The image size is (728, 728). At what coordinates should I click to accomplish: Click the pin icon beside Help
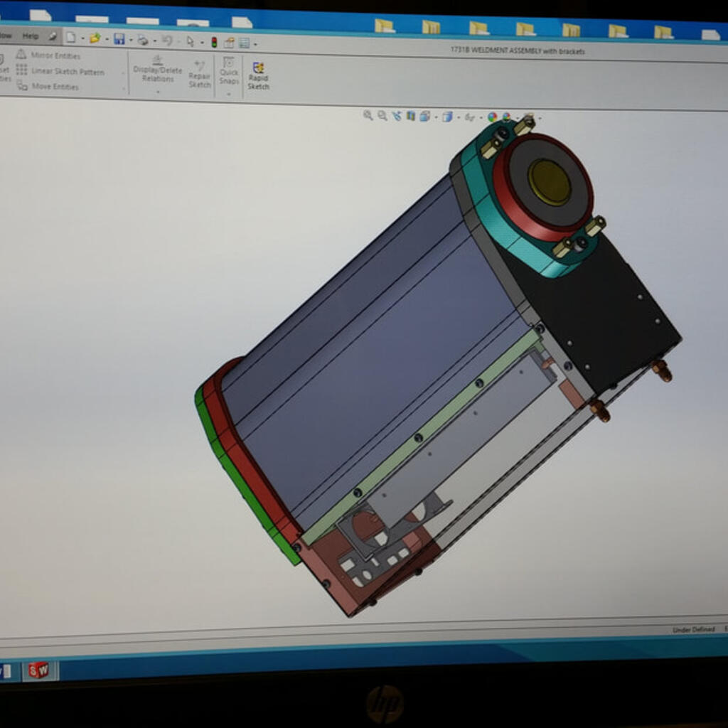pyautogui.click(x=53, y=36)
